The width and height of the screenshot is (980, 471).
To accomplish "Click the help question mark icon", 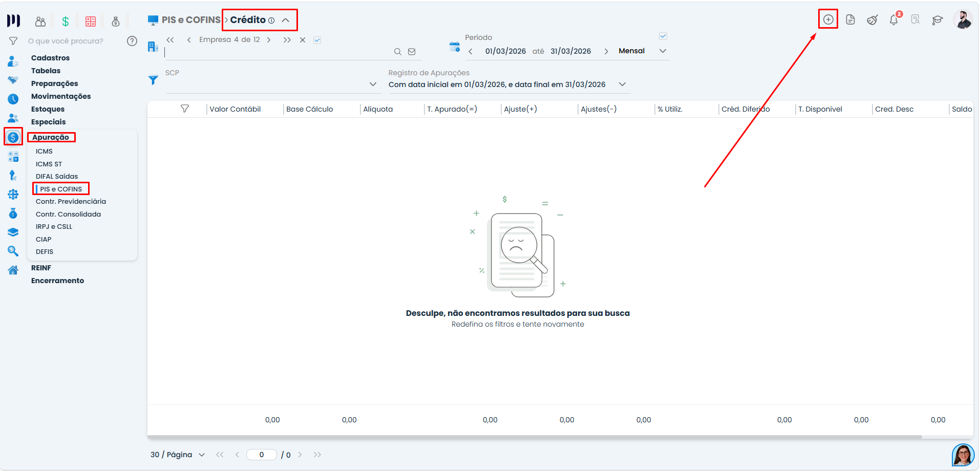I will click(x=132, y=41).
